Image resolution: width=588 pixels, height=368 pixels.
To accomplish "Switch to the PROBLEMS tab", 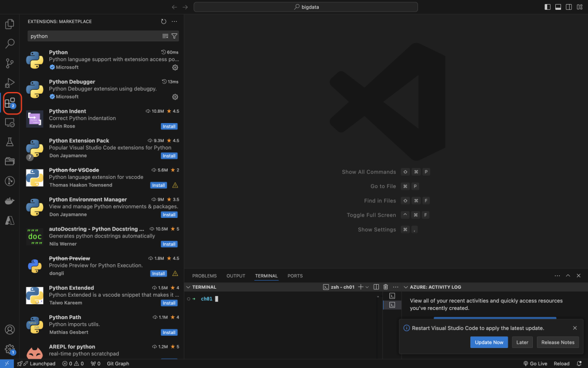I will click(x=204, y=275).
